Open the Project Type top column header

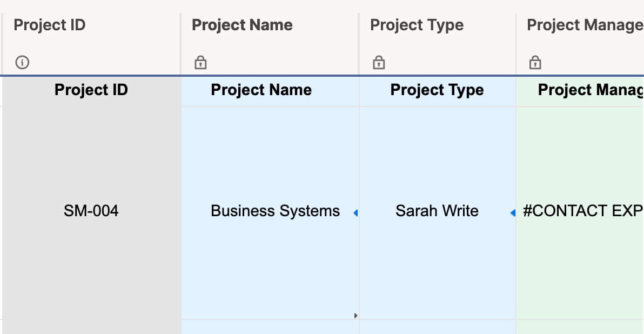[417, 25]
